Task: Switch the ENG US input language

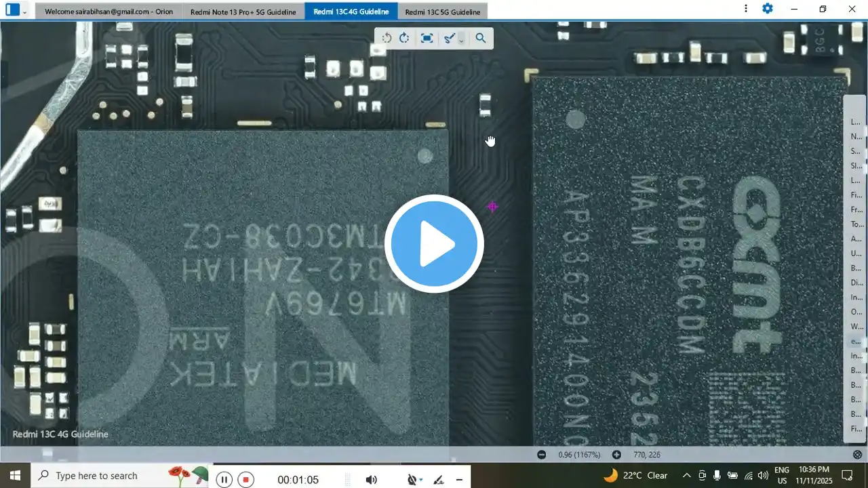Action: (x=781, y=475)
